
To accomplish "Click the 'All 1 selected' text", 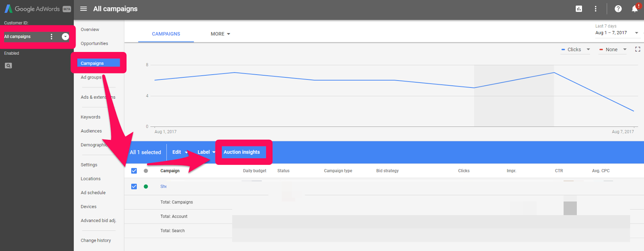I will tap(145, 152).
